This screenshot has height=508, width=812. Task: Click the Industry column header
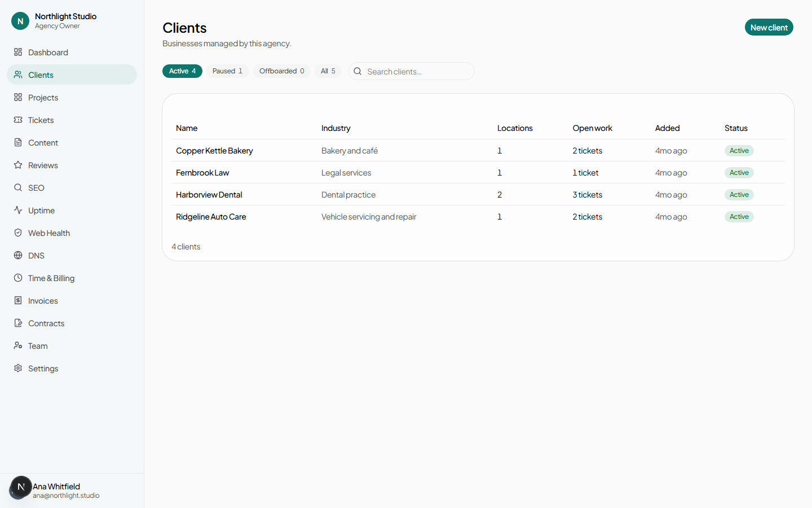point(336,128)
